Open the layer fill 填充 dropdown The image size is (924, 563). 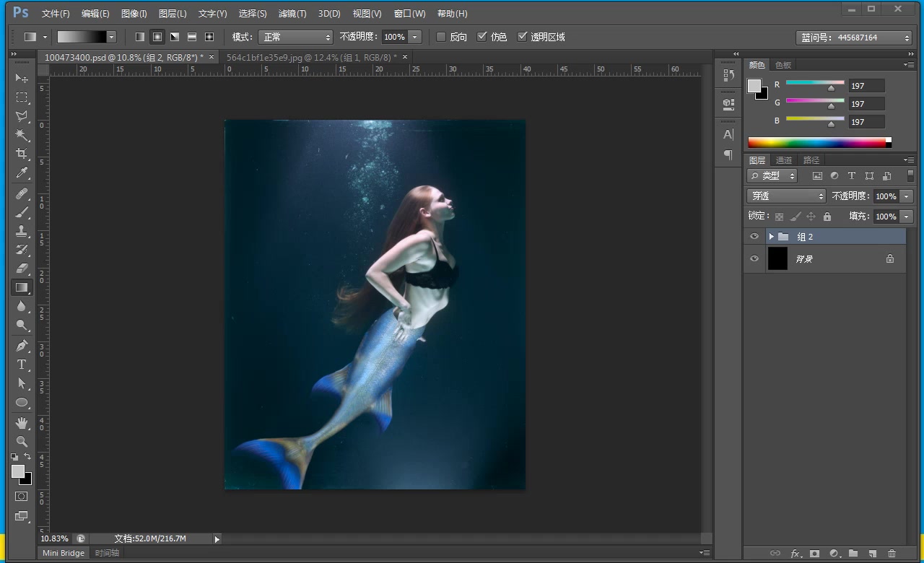tap(907, 217)
